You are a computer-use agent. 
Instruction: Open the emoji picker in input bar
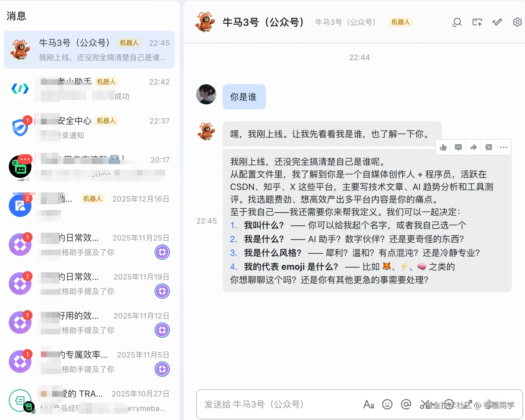click(387, 404)
